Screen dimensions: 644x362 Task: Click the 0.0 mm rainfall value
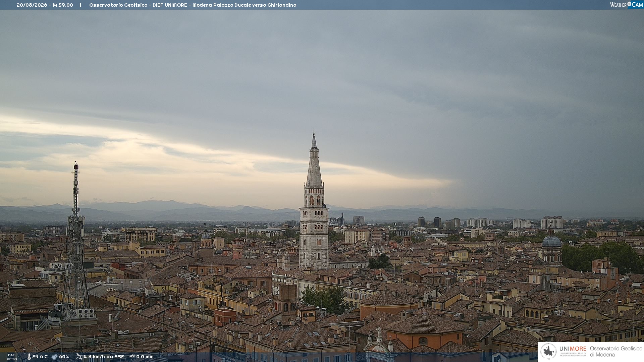coord(145,357)
